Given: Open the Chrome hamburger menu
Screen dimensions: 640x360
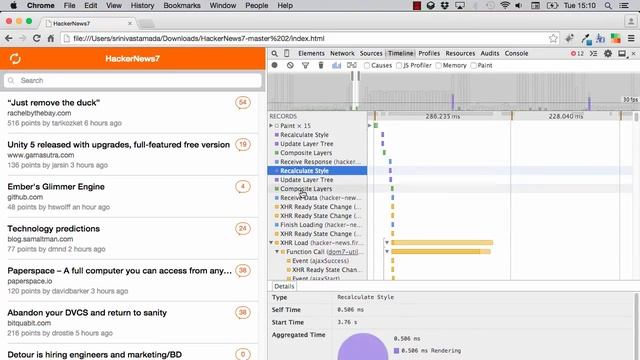Looking at the screenshot, I should point(631,38).
